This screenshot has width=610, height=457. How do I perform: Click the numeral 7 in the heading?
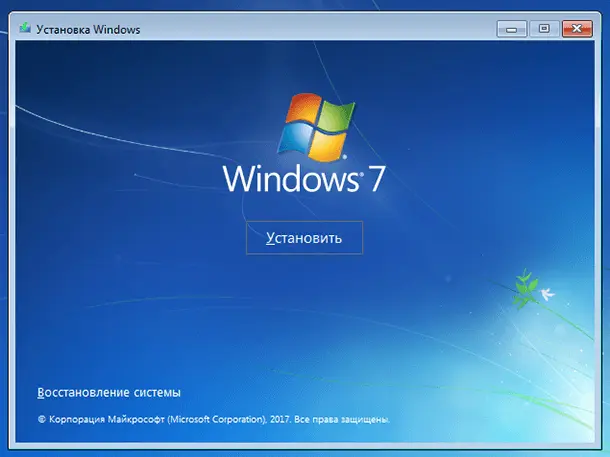coord(375,178)
